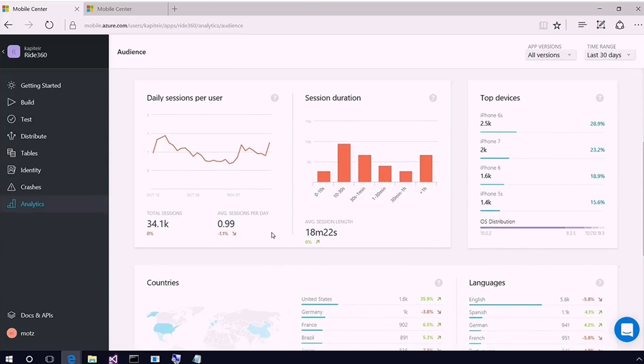Click the Build icon in sidebar

[x=11, y=102]
